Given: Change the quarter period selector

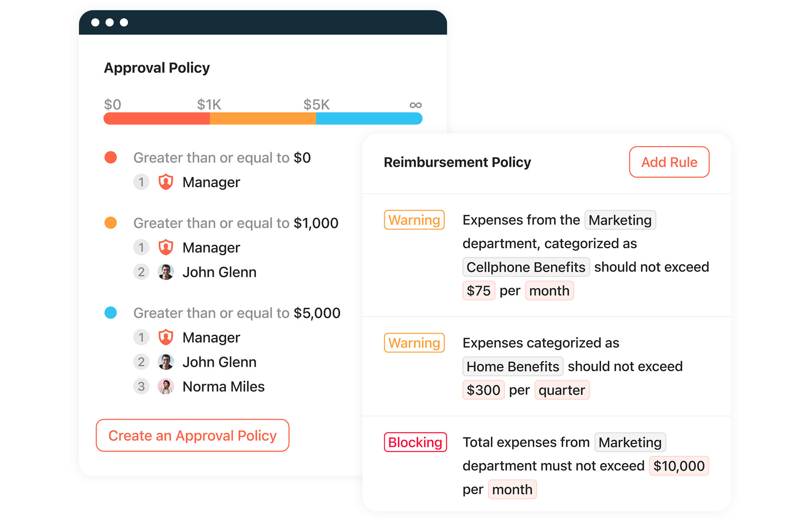Looking at the screenshot, I should [562, 390].
